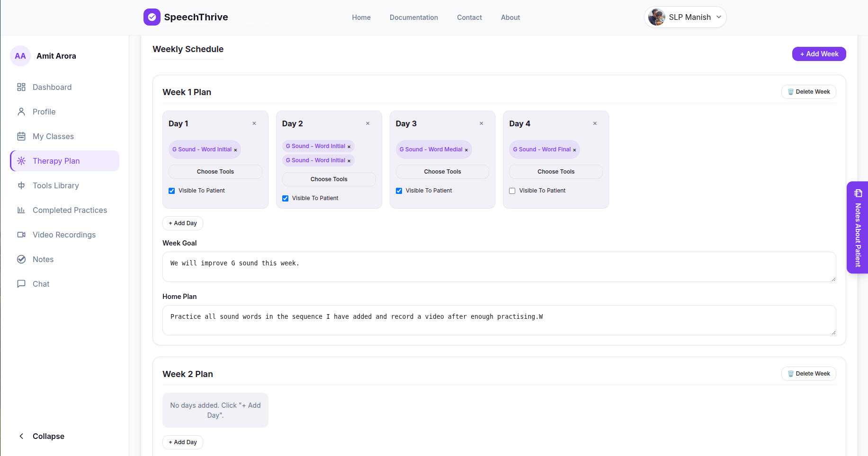
Task: Remove second G Sound - Word Initial tag in Day 2
Action: pyautogui.click(x=349, y=161)
